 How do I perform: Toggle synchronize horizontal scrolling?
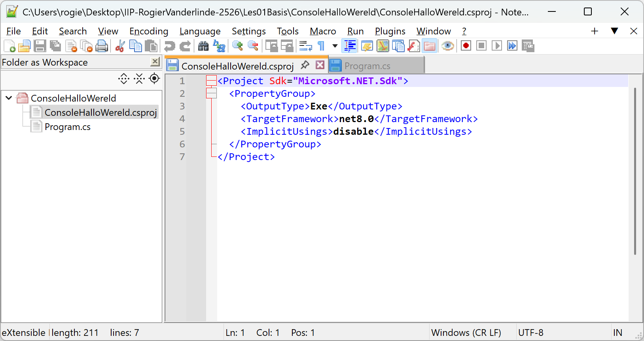tap(287, 46)
